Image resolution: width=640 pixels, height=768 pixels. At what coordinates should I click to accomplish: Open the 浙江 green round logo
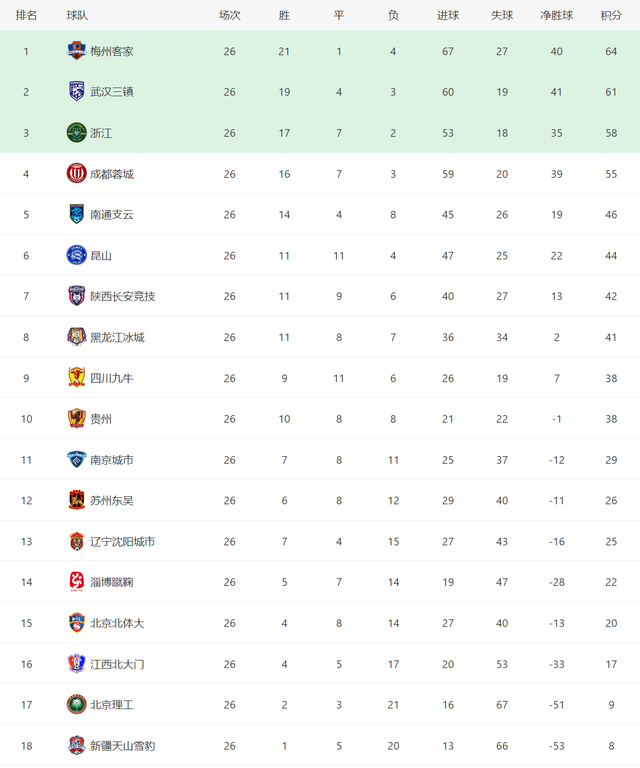point(76,133)
